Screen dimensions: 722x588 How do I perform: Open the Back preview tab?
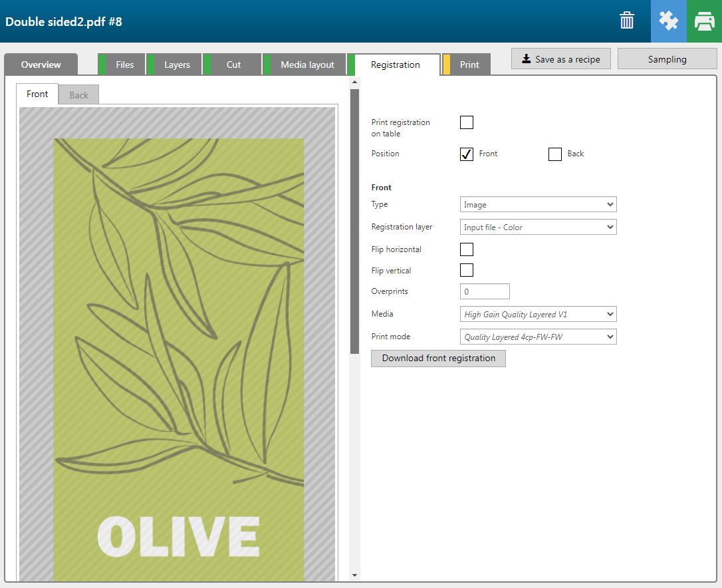[78, 95]
